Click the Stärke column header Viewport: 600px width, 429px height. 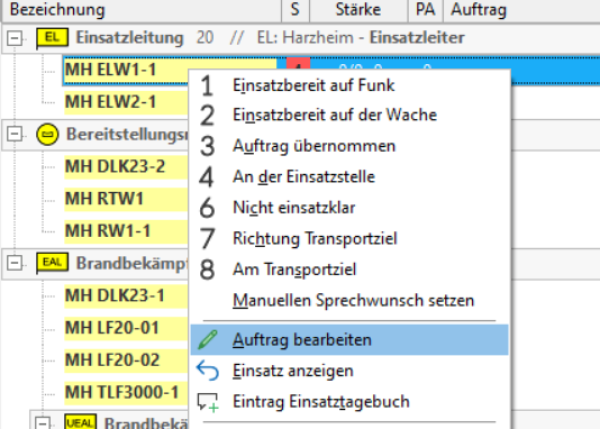pos(343,10)
